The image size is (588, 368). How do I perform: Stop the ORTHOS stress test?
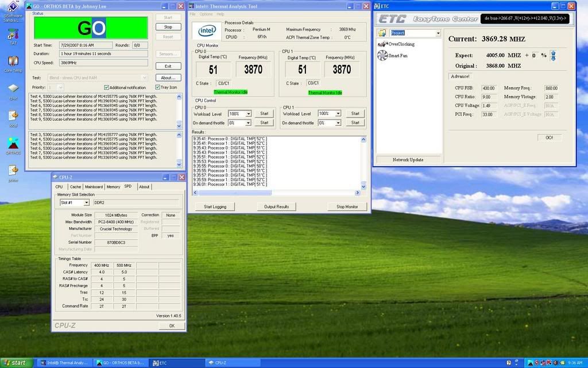coord(168,27)
